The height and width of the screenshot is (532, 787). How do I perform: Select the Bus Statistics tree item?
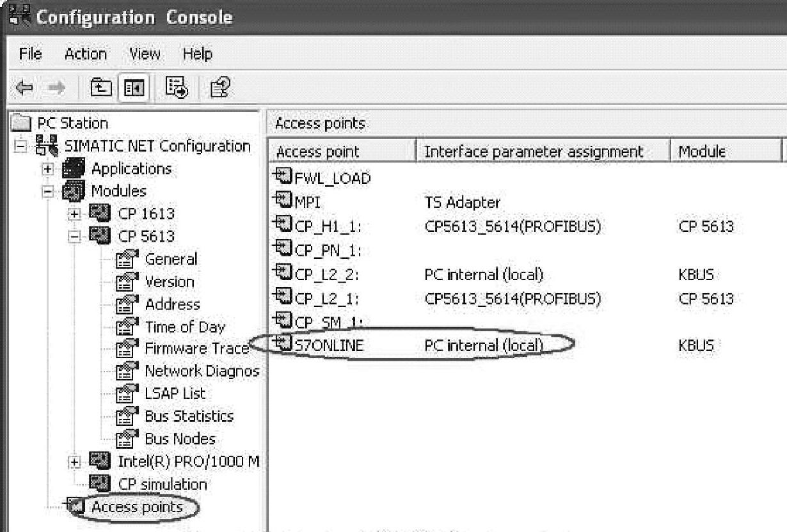189,416
